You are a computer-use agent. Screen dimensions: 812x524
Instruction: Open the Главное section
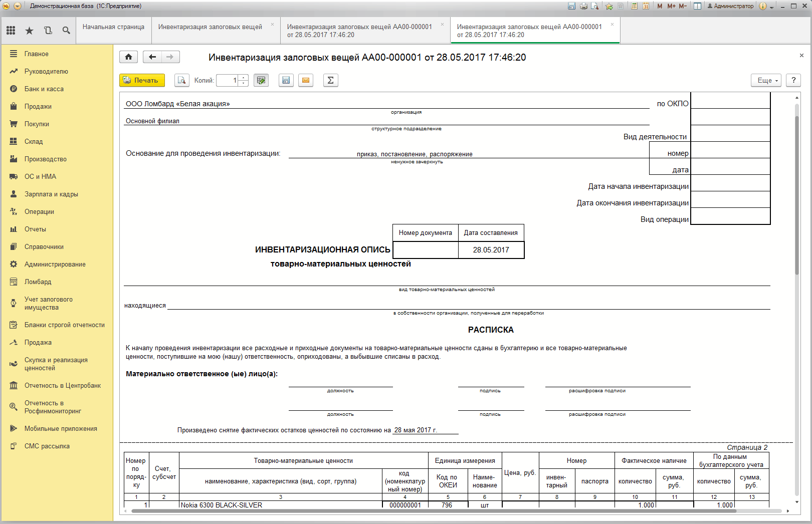point(57,54)
